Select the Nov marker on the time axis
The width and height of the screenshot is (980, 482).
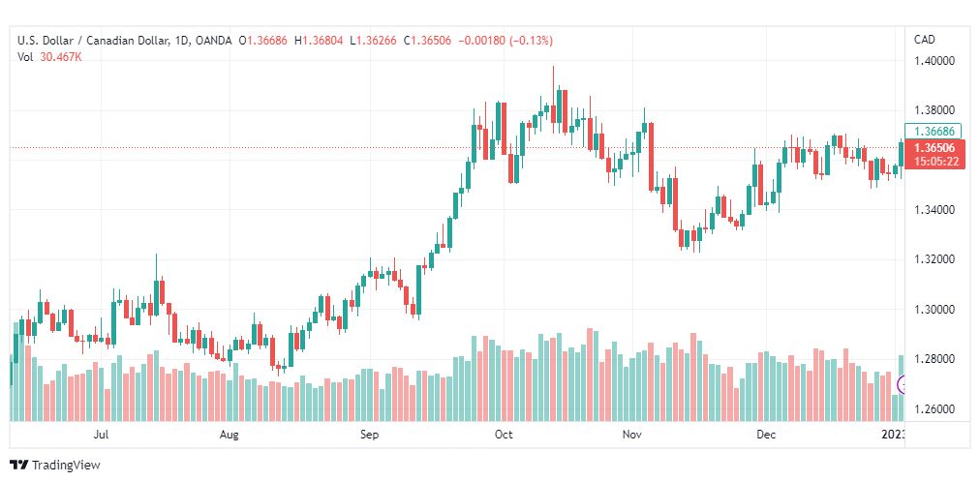pos(632,434)
